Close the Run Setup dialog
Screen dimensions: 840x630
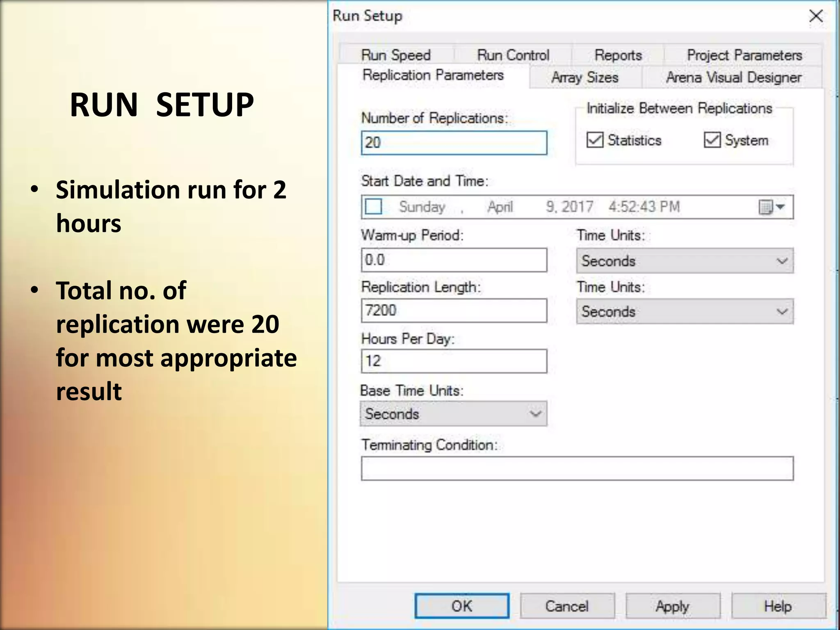[816, 16]
